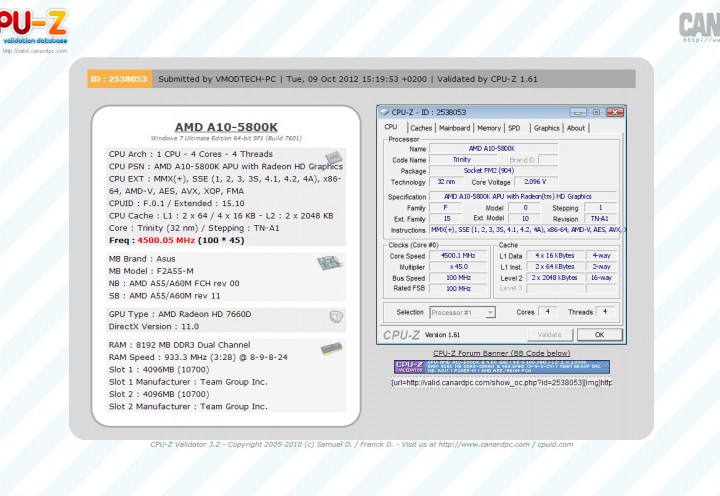Click the Revision value TN-A1

click(600, 219)
